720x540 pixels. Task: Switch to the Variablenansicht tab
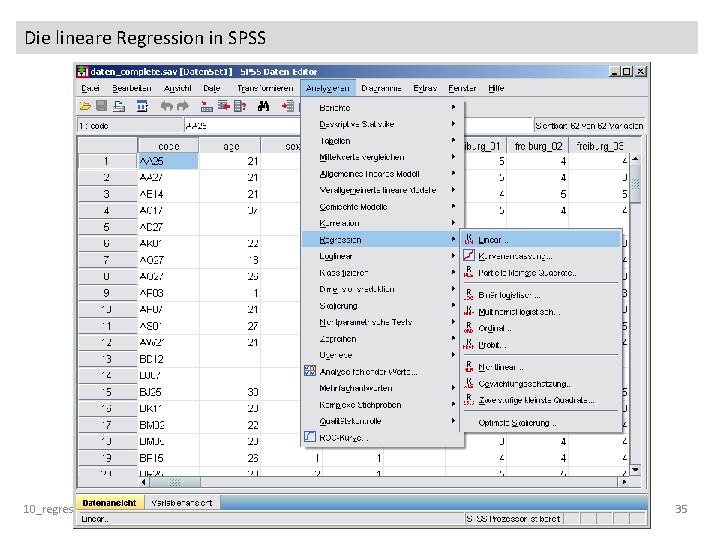click(x=182, y=503)
